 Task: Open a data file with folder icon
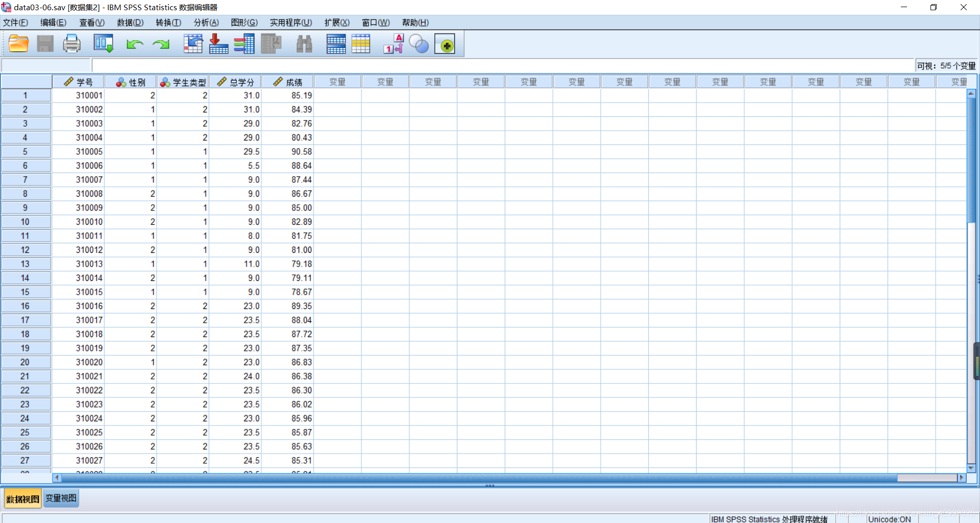[x=18, y=44]
